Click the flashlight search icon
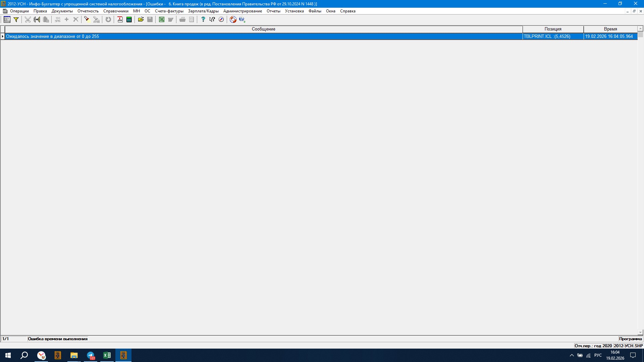The width and height of the screenshot is (644, 362). tap(87, 19)
